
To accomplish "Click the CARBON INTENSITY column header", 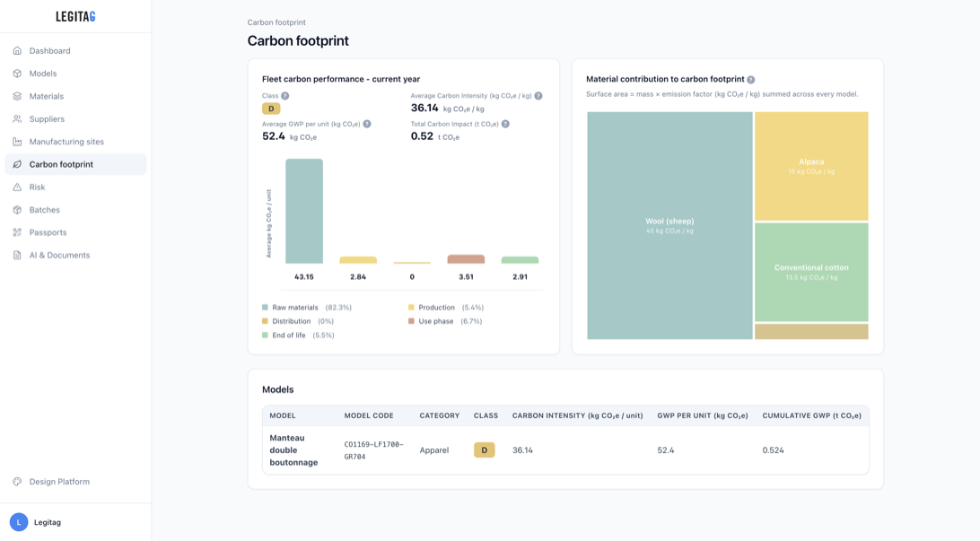I will pos(578,415).
